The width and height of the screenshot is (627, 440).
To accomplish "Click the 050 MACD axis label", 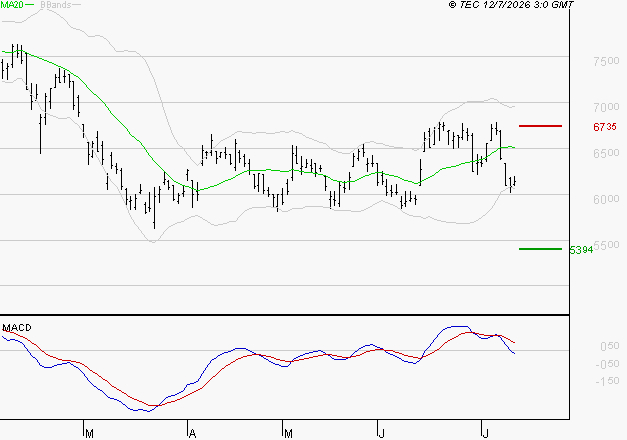I will click(x=610, y=346).
